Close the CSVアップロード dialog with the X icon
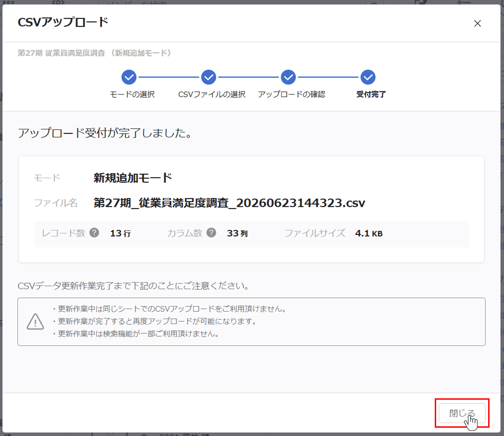 [477, 23]
